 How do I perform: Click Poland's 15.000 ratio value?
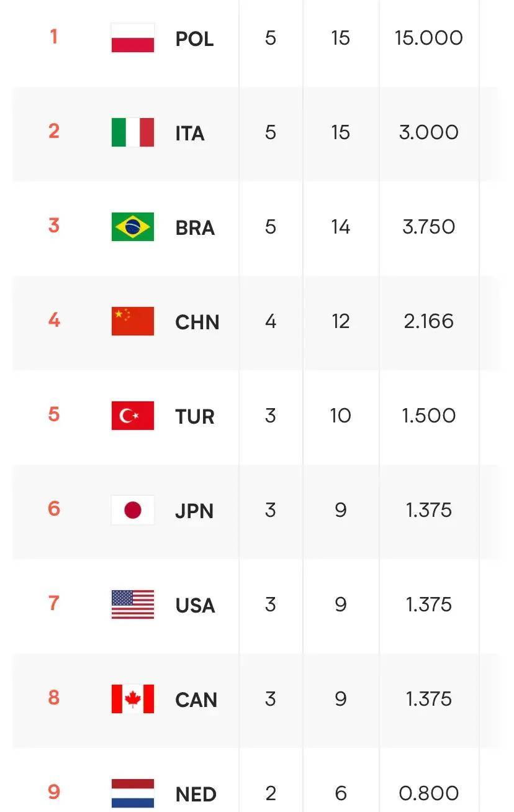(429, 38)
